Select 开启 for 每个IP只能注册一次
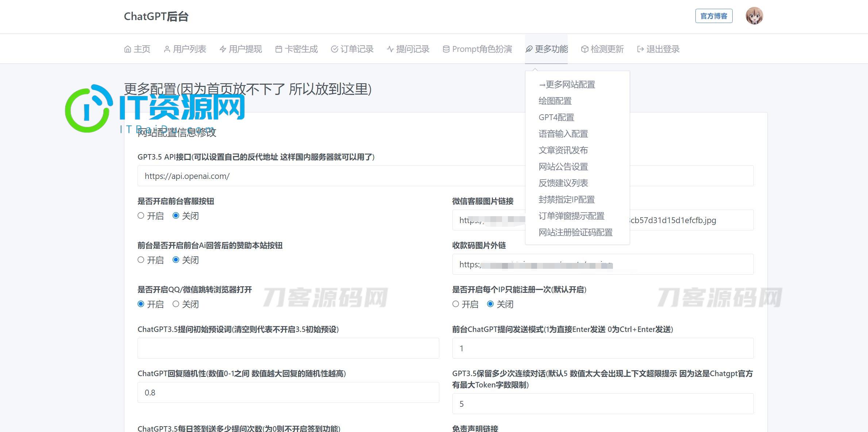868x432 pixels. [x=456, y=304]
